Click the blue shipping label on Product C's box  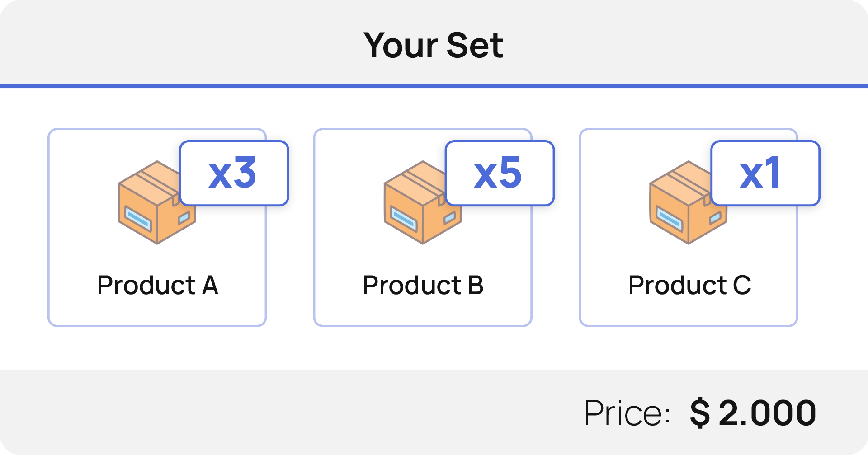pyautogui.click(x=670, y=218)
